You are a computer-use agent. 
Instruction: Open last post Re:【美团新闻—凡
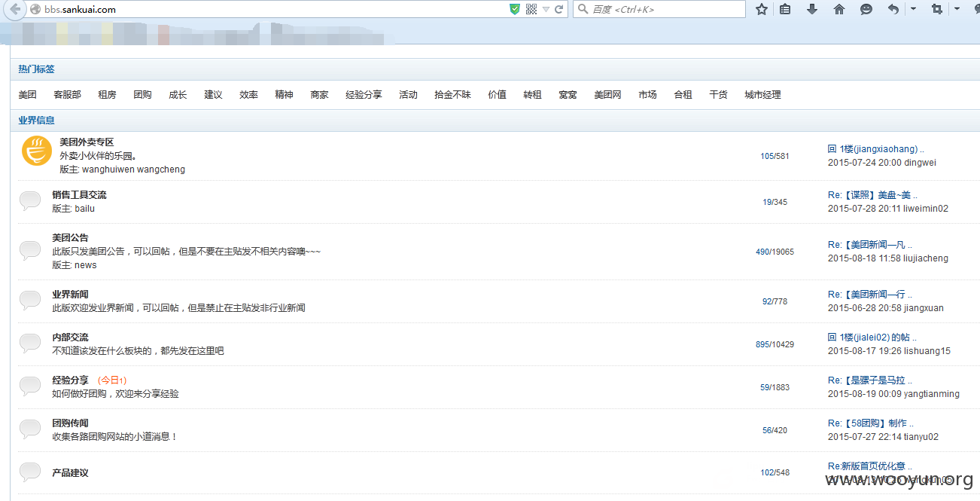[870, 245]
